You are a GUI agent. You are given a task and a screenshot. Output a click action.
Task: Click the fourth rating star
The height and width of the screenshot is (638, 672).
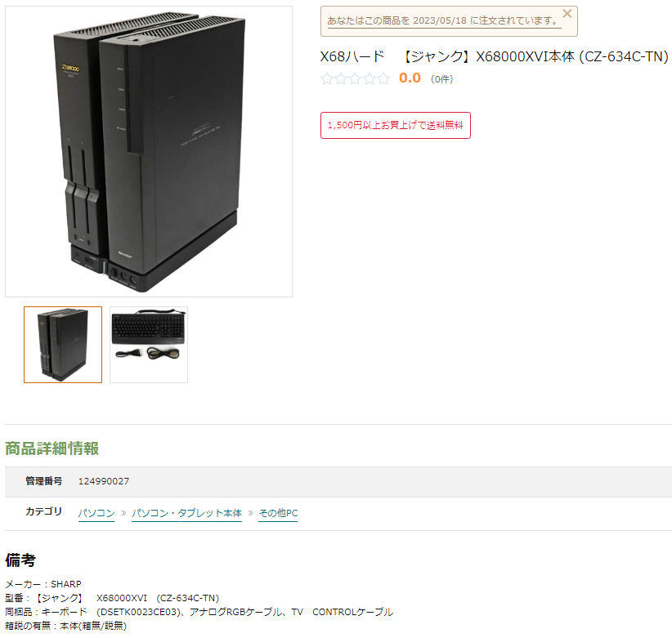click(x=370, y=78)
